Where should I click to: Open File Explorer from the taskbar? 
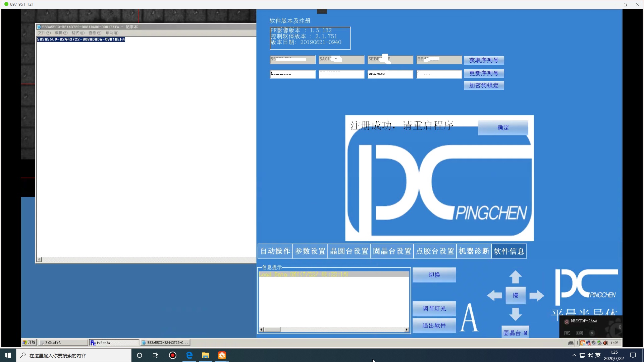click(x=206, y=355)
